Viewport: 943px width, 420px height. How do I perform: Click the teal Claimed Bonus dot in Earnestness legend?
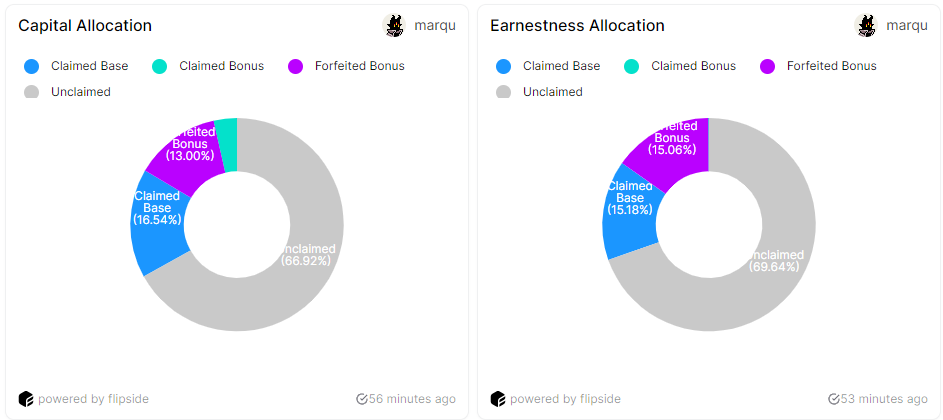(631, 67)
